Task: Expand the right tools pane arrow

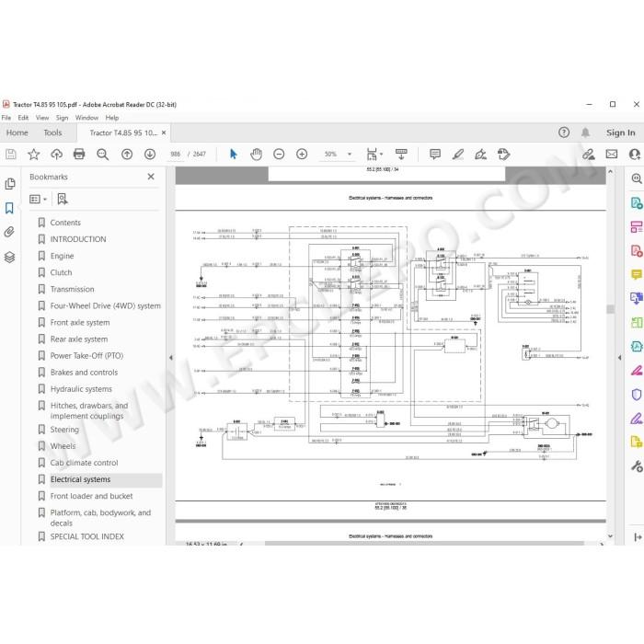Action: coord(619,358)
